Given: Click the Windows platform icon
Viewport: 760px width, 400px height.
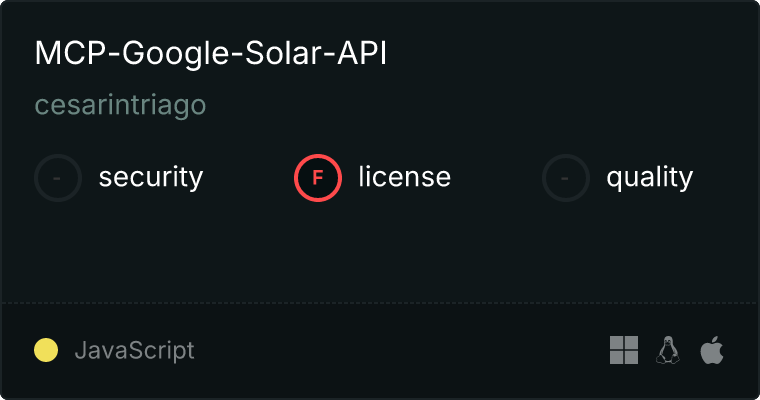Looking at the screenshot, I should [624, 350].
